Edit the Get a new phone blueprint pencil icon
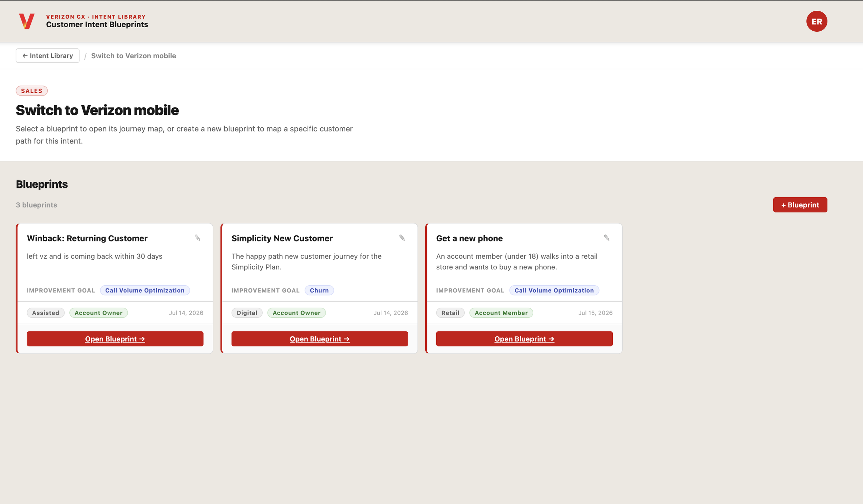Image resolution: width=863 pixels, height=504 pixels. pos(607,238)
